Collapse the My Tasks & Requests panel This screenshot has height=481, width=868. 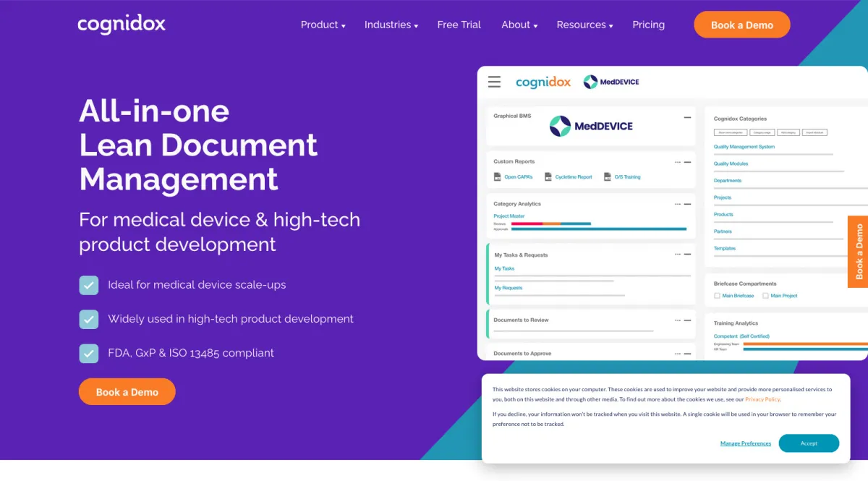click(x=687, y=255)
